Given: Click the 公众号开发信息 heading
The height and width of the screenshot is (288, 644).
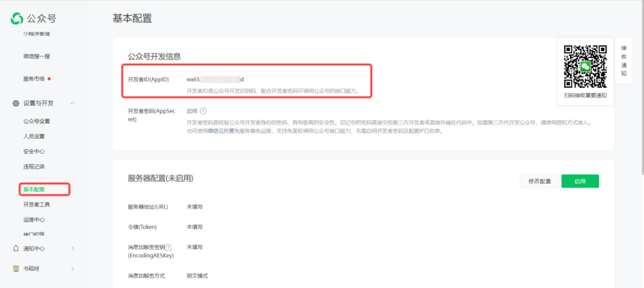Looking at the screenshot, I should 154,56.
